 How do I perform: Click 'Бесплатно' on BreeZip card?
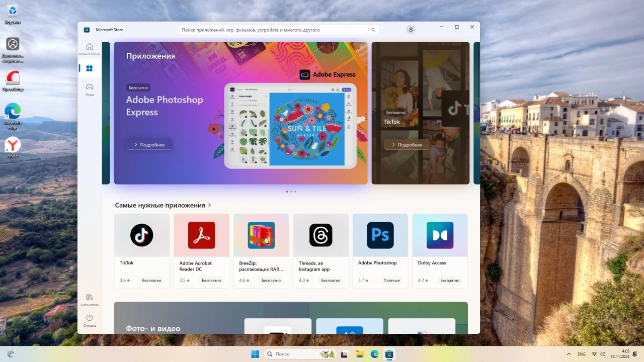pyautogui.click(x=271, y=280)
